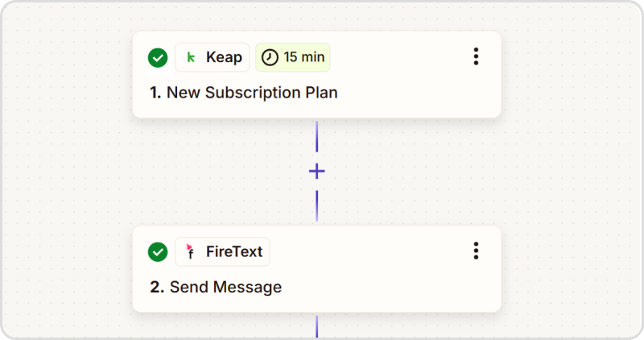644x340 pixels.
Task: Open the three-dot menu on the Keap step
Action: (476, 56)
